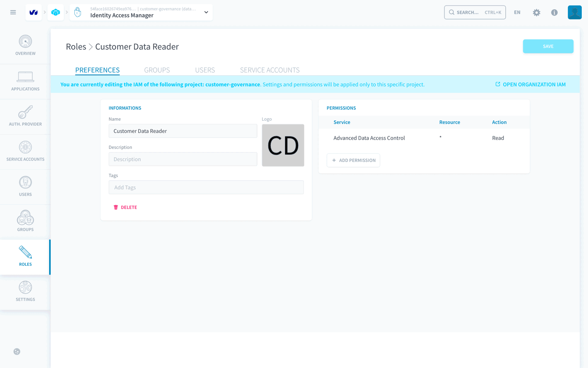Open the settings gear icon

(536, 12)
